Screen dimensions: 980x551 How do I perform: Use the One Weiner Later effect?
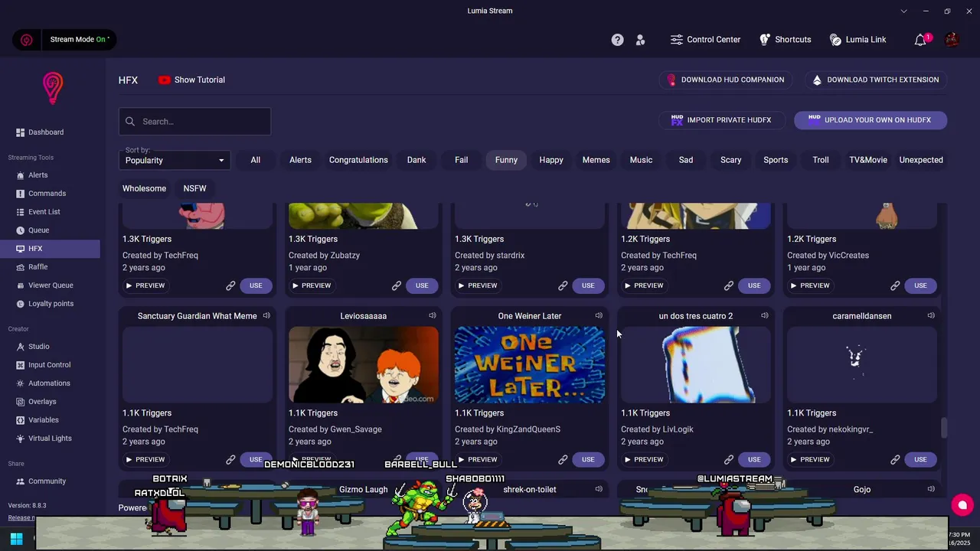[x=588, y=459]
